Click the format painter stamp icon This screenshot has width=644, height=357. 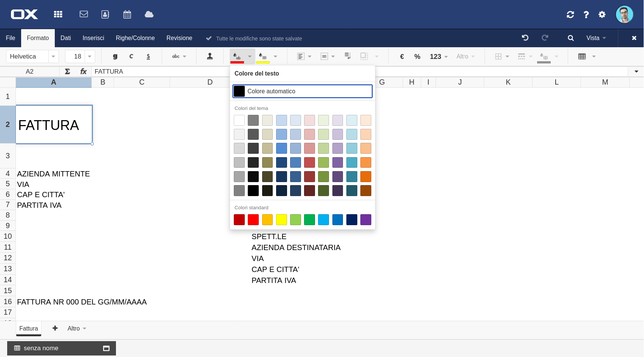pos(210,56)
